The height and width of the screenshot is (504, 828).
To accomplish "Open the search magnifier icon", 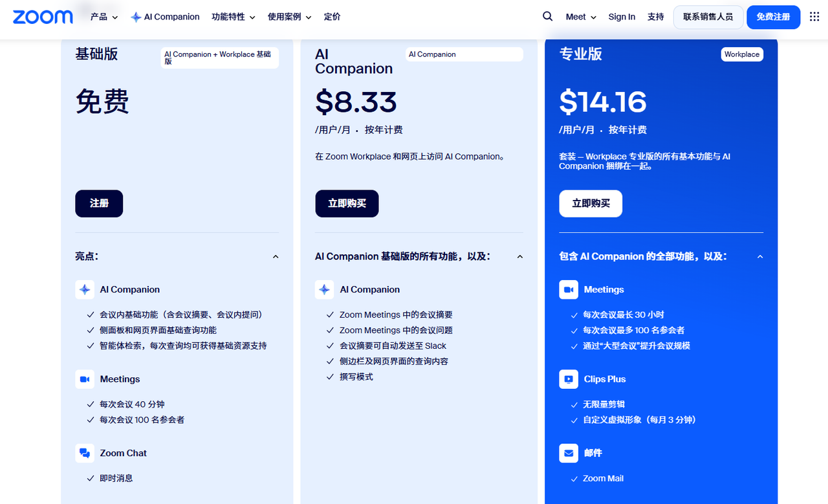I will tap(548, 17).
